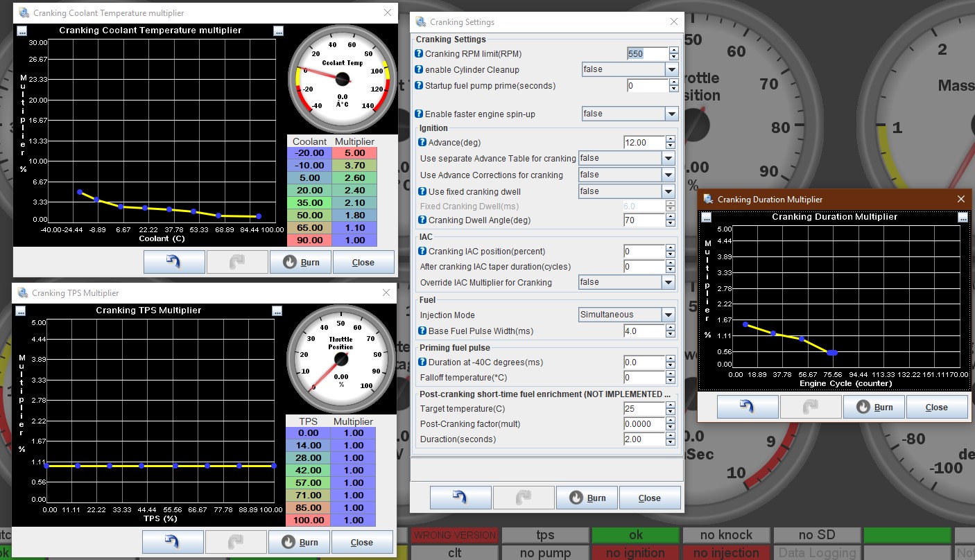Select the 5.00 multiplier cell for -20.00 coolant
The width and height of the screenshot is (975, 560).
[354, 153]
